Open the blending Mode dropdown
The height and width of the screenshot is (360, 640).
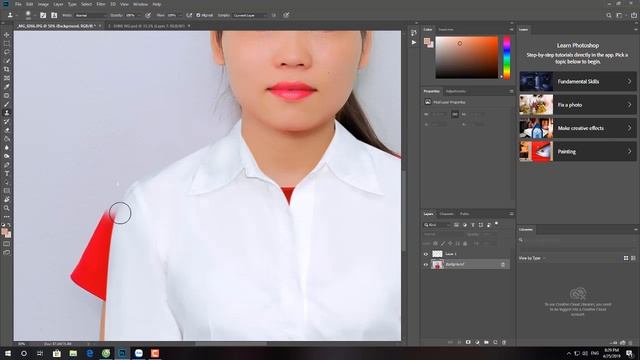[x=90, y=15]
